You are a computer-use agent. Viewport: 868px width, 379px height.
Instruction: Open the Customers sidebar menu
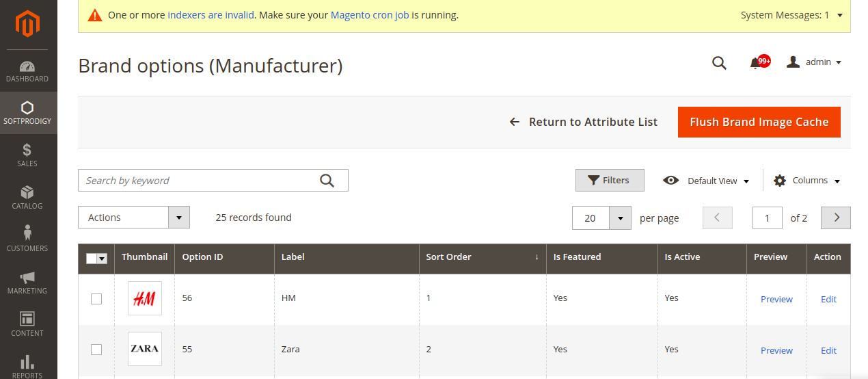pos(28,241)
